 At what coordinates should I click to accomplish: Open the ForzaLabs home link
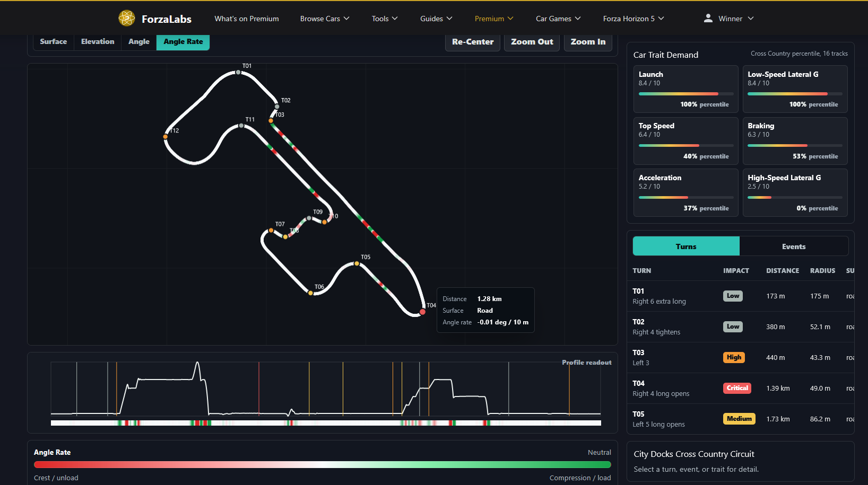pos(155,19)
